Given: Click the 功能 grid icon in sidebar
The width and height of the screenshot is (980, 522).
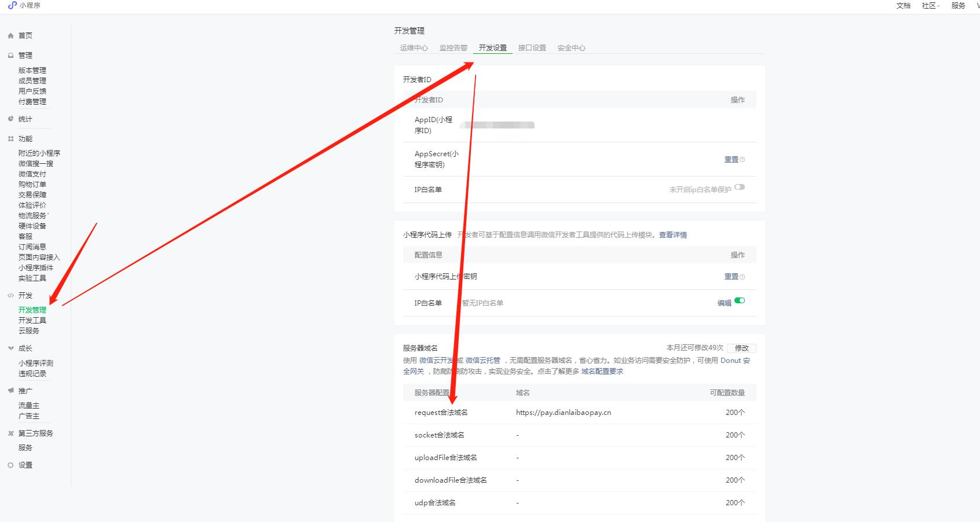Looking at the screenshot, I should pyautogui.click(x=10, y=139).
